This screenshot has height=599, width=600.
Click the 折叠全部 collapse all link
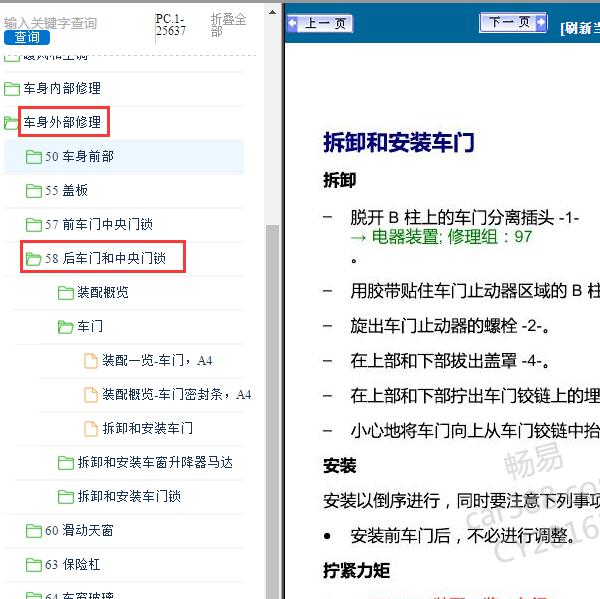228,24
